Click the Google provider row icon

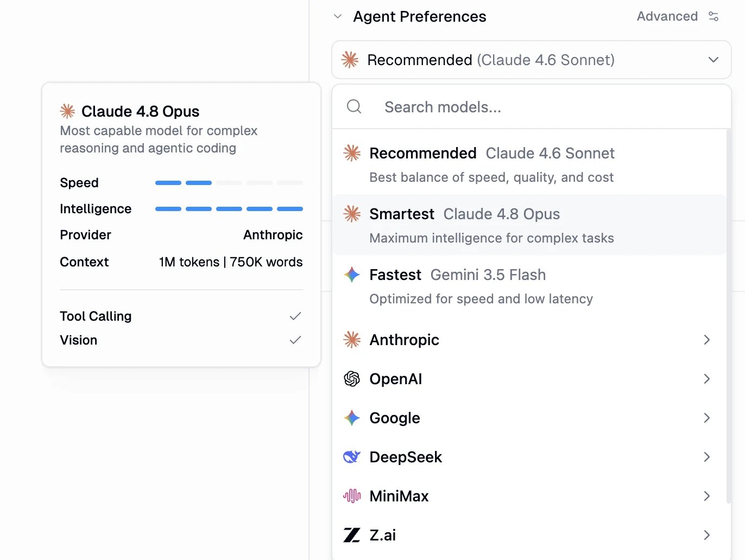352,418
